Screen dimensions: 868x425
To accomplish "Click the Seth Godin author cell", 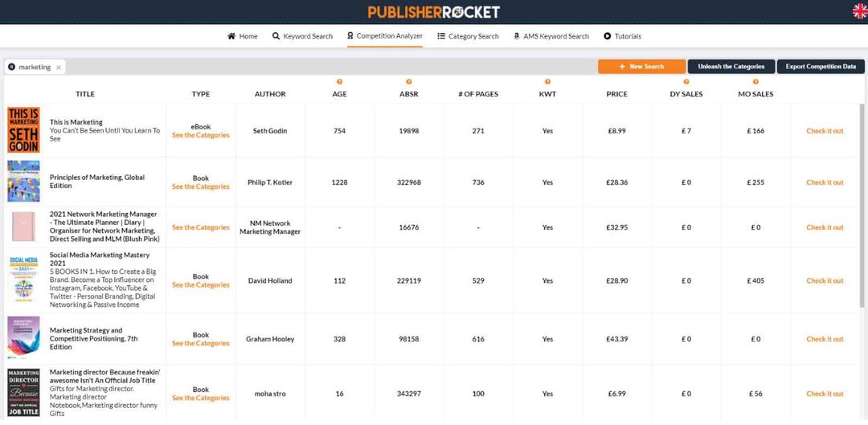I will click(270, 131).
